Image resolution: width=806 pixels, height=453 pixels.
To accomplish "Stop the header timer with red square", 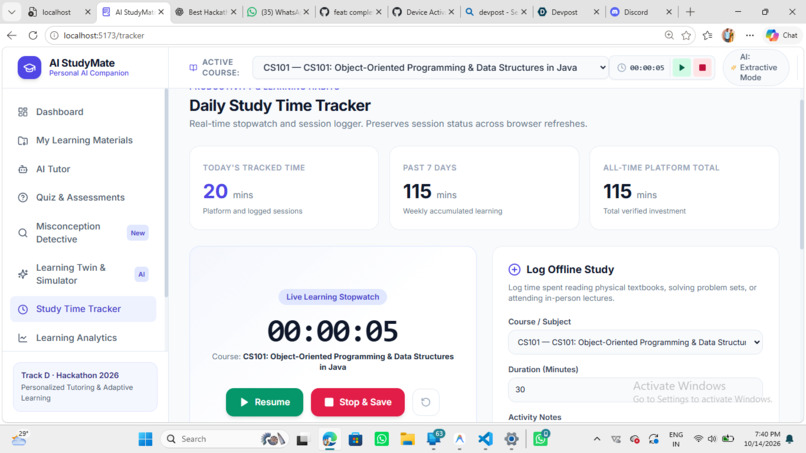I will 702,67.
